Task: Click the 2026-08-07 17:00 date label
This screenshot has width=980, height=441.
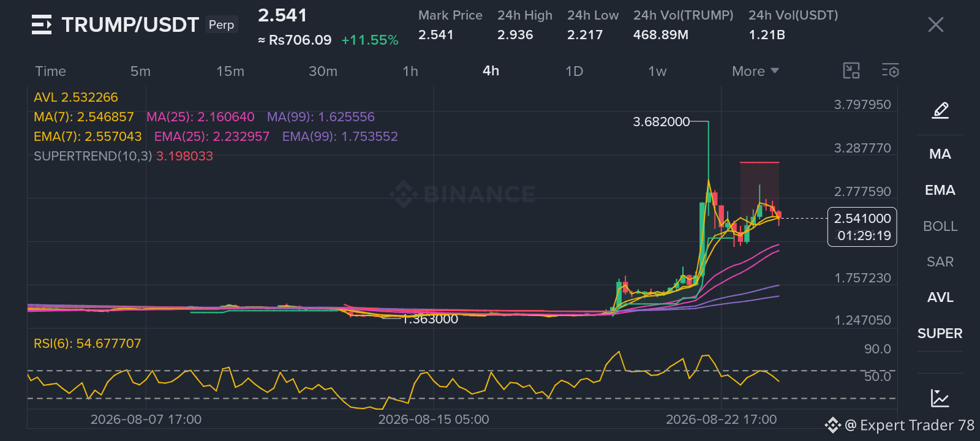Action: point(146,420)
